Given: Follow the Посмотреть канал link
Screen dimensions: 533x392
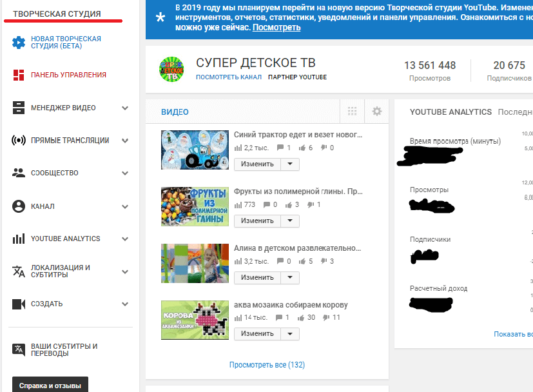Looking at the screenshot, I should coord(229,77).
